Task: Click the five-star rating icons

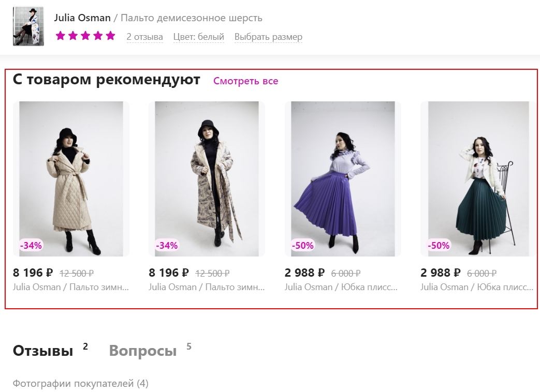Action: pos(85,36)
